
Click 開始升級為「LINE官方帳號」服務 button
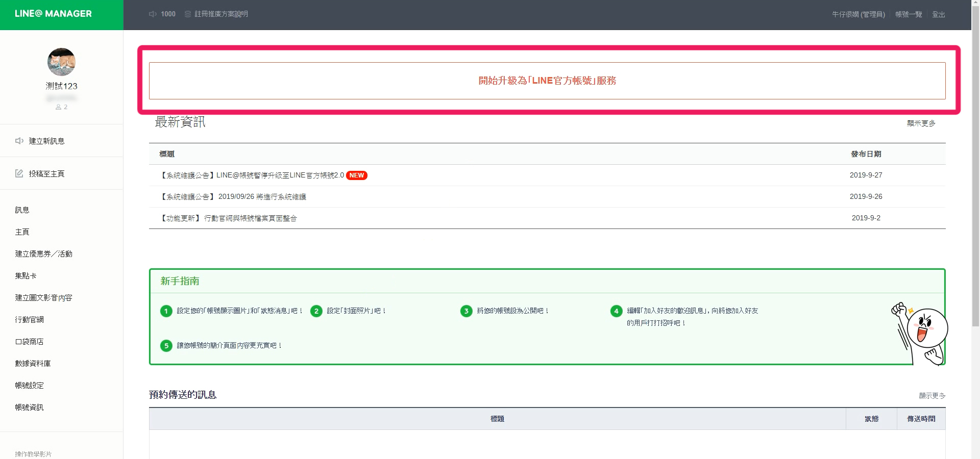click(547, 81)
